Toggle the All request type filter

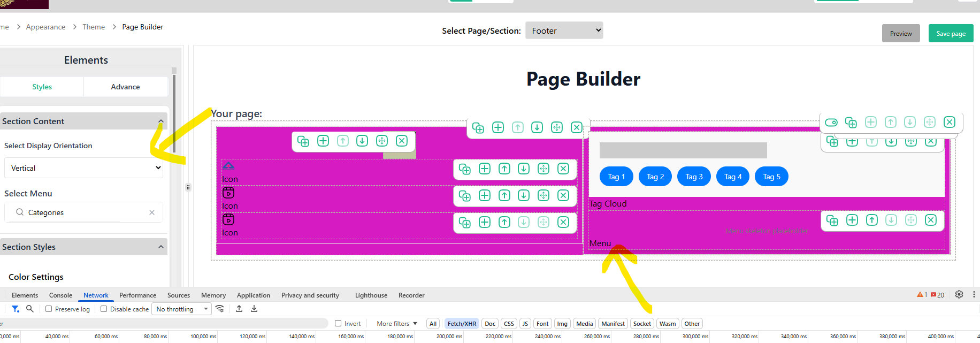click(433, 324)
